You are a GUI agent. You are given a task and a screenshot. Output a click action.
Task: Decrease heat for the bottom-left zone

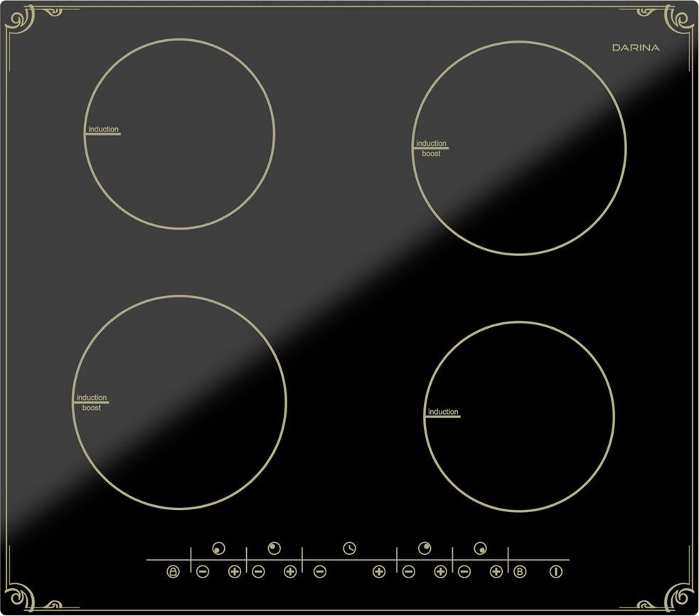coord(203,571)
